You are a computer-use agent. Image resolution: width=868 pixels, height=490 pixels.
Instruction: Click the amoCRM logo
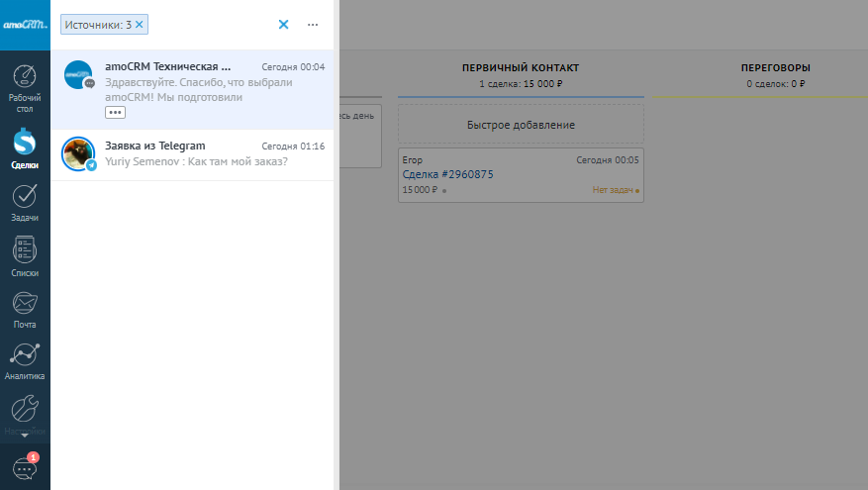point(25,24)
